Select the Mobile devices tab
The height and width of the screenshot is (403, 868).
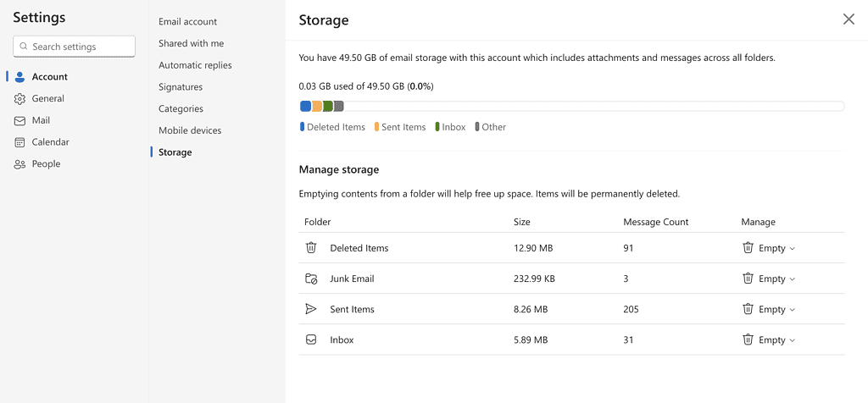click(x=190, y=130)
